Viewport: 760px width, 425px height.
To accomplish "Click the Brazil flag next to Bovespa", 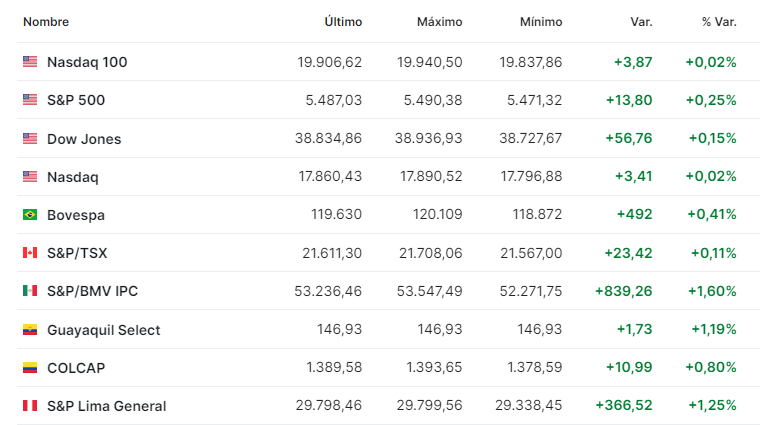I will coord(30,214).
